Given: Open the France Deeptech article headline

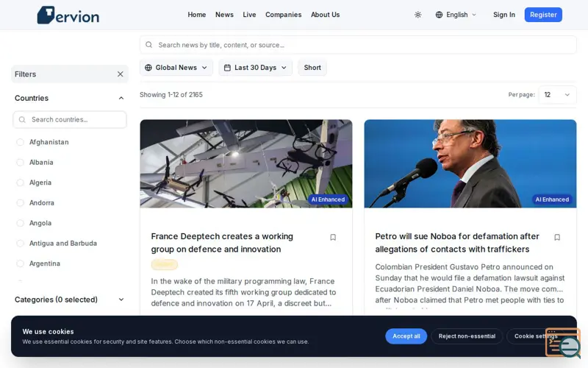Looking at the screenshot, I should click(x=222, y=243).
